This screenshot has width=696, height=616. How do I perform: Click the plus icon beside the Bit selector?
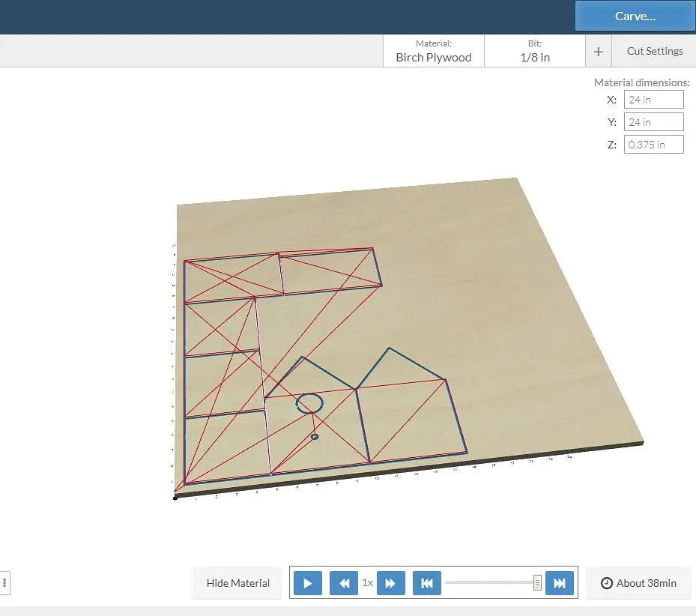click(x=598, y=52)
